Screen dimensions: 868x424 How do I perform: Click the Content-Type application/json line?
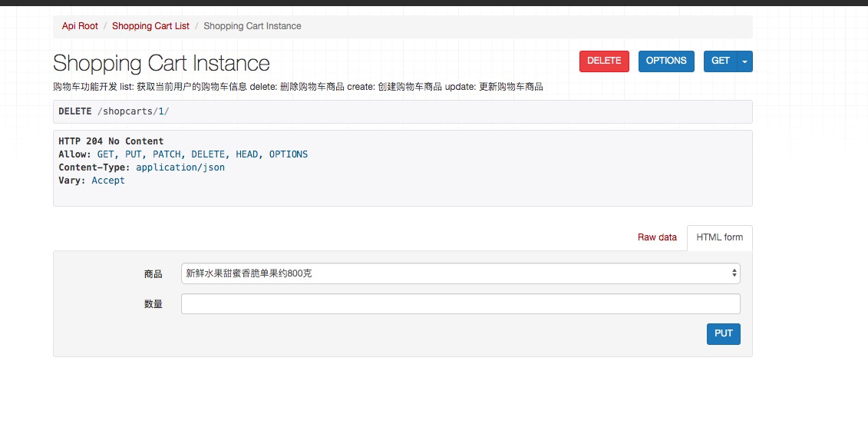(142, 167)
